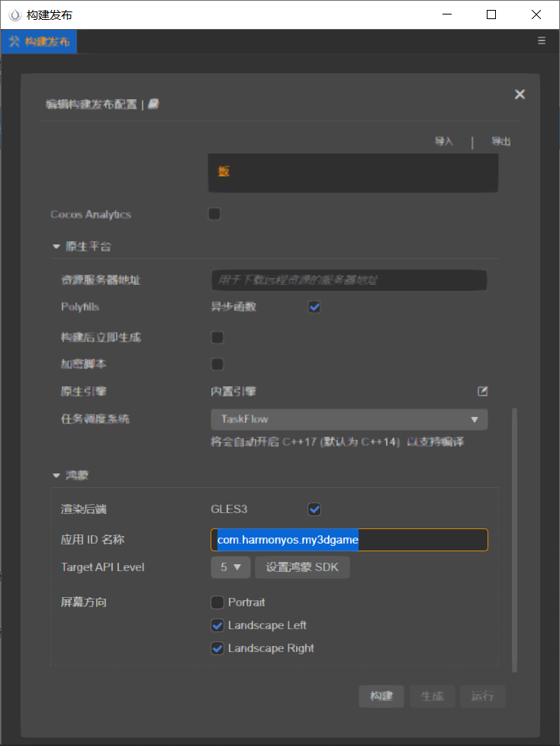The width and height of the screenshot is (560, 746).
Task: Enable the 加密脚本 checkbox
Action: click(x=217, y=364)
